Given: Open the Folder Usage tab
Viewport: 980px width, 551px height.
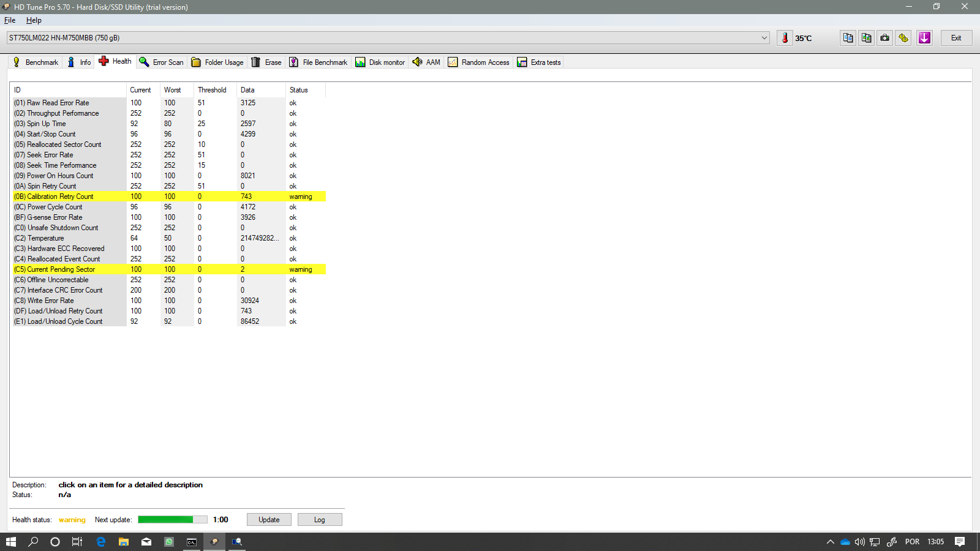Looking at the screenshot, I should 217,62.
